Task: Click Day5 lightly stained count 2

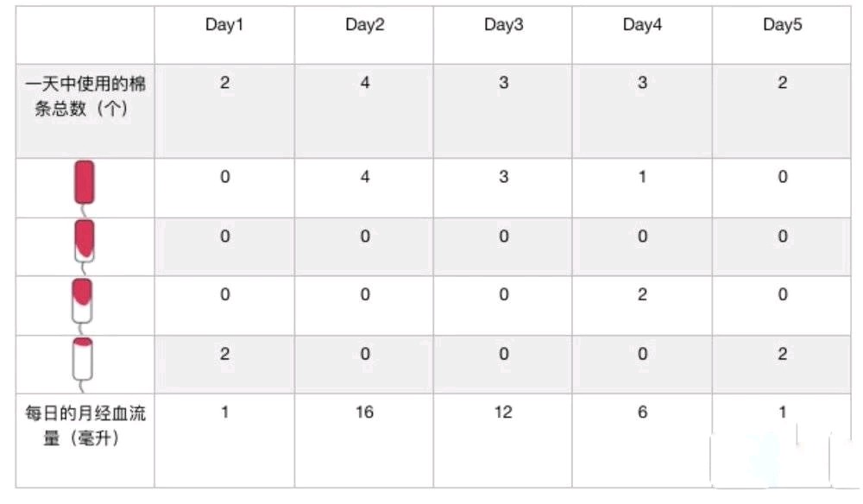Action: coord(782,354)
